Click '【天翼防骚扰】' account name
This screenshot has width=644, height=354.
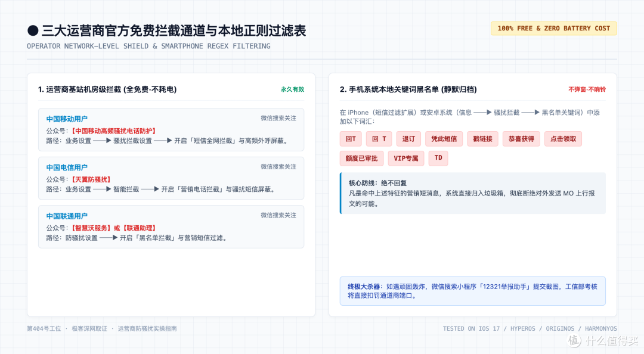coord(91,179)
